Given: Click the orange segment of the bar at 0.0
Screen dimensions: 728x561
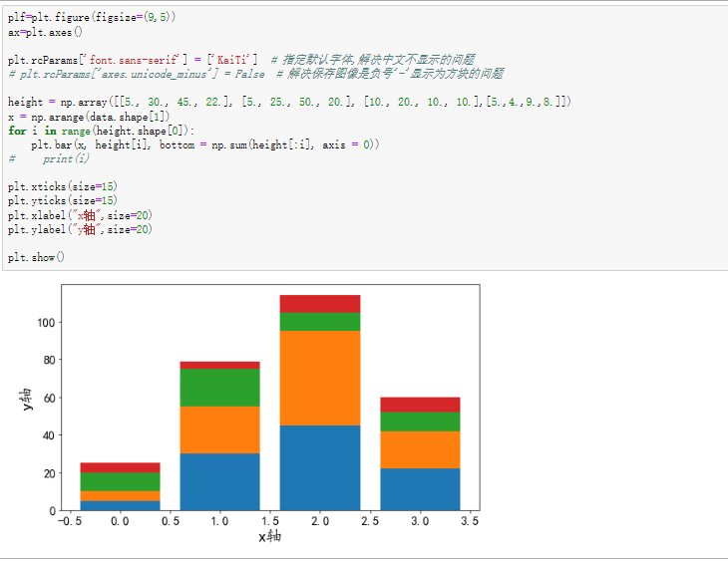Looking at the screenshot, I should (120, 496).
